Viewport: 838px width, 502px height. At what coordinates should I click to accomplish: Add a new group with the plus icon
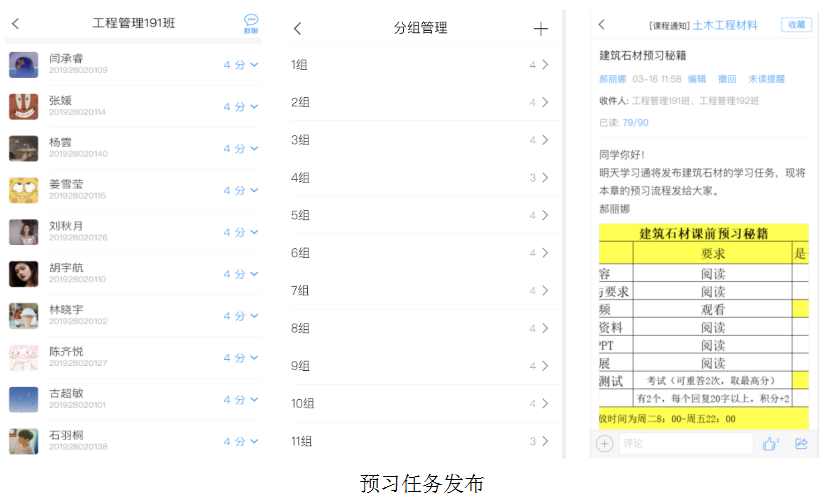tap(541, 29)
